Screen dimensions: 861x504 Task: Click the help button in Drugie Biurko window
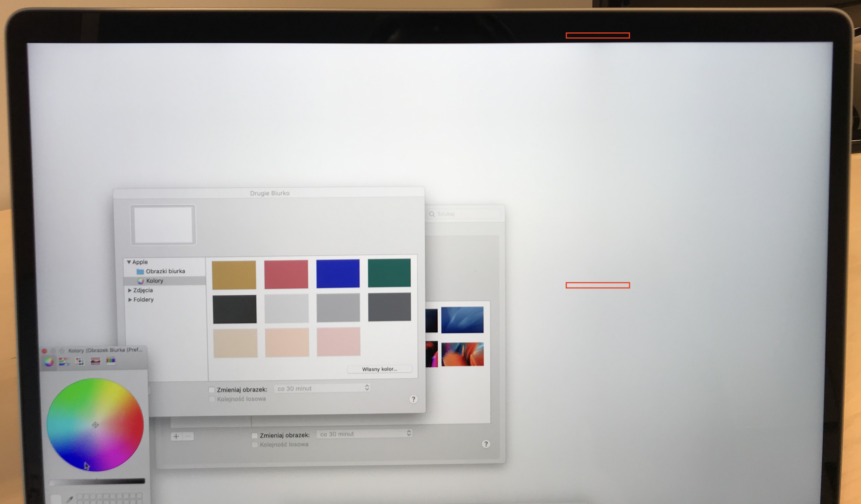point(413,399)
